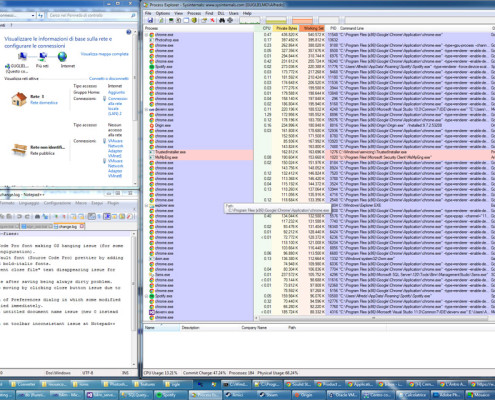Viewport: 495px width, 400px height.
Task: Click the binoculars Find Handle icon
Action: point(222,21)
